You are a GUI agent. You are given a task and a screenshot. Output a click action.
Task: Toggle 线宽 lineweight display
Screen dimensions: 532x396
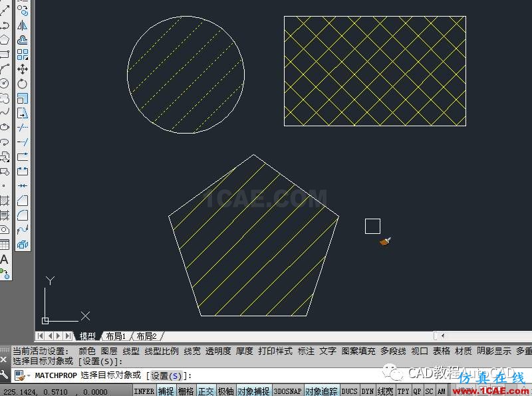click(386, 391)
